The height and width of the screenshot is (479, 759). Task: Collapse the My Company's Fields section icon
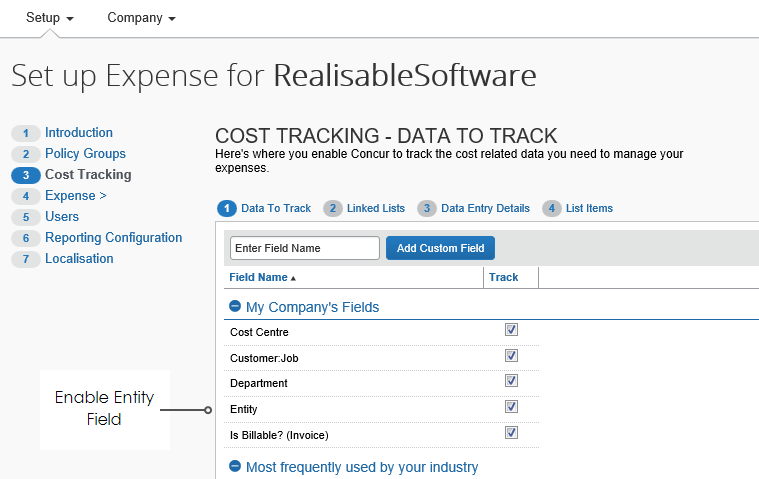pos(235,306)
